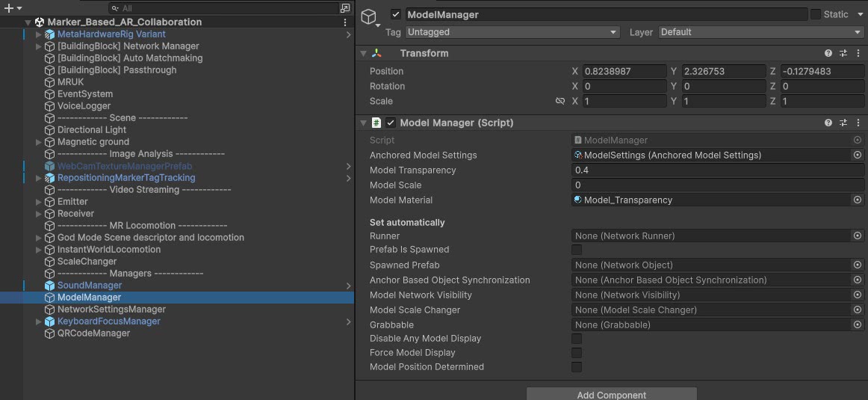This screenshot has width=868, height=400.
Task: Toggle the Static checkbox
Action: 816,14
